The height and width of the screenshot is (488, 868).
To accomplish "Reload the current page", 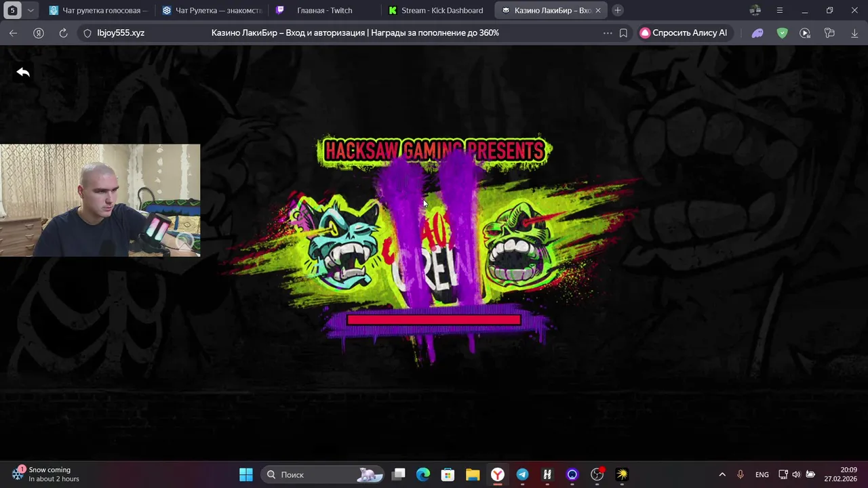I will click(x=63, y=33).
